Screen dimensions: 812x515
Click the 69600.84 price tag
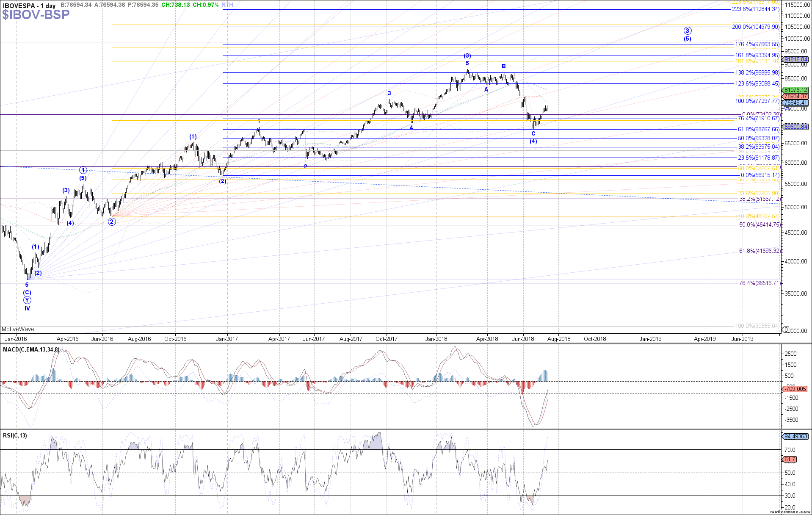tap(796, 127)
